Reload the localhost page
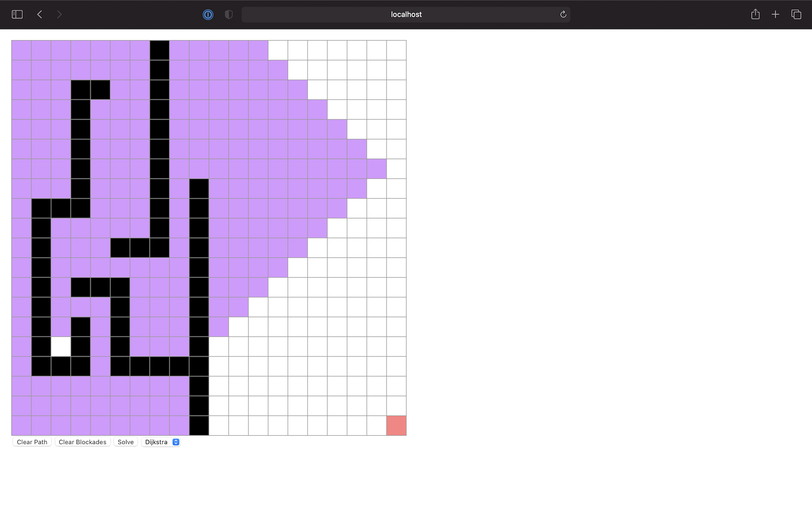The height and width of the screenshot is (508, 812). coord(563,14)
